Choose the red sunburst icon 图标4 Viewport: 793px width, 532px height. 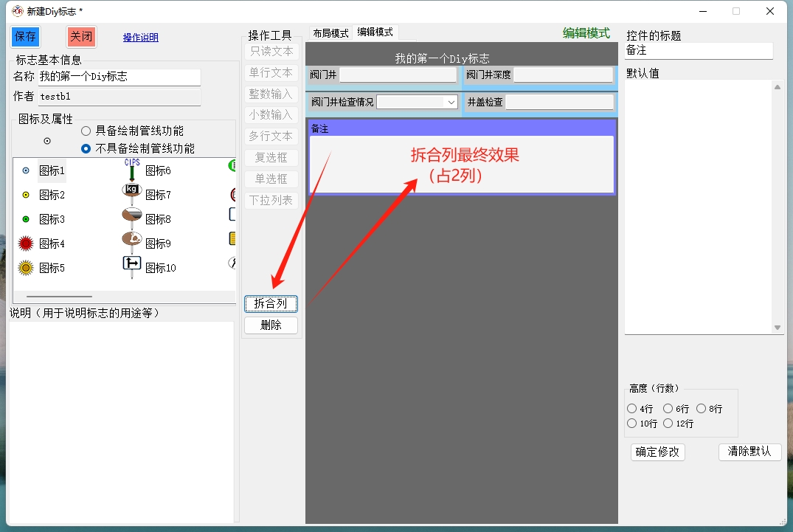27,243
